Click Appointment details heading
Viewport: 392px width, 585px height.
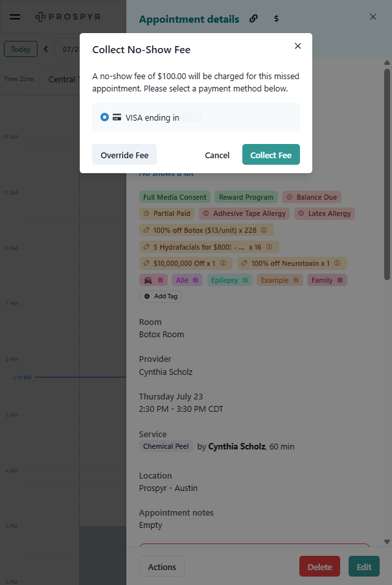(x=189, y=19)
